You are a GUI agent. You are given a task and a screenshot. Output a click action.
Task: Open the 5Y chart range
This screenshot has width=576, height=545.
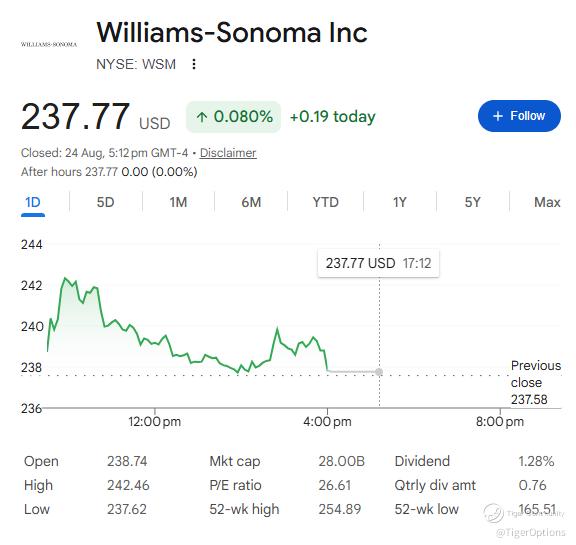472,202
